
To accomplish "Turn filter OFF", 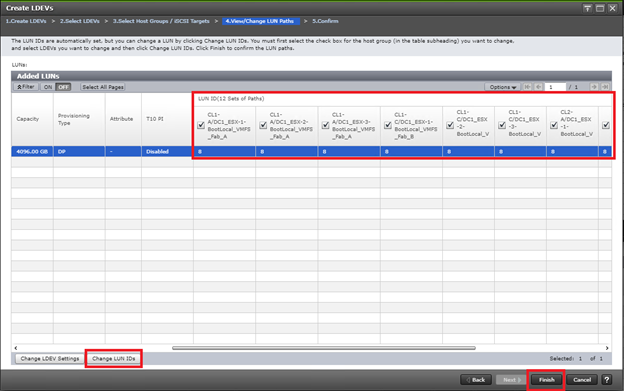I will [x=63, y=87].
